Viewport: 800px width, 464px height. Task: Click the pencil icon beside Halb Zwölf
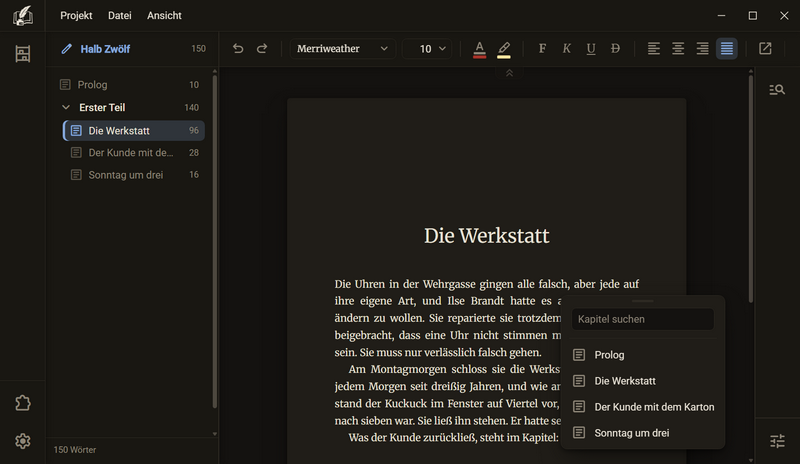pos(66,49)
